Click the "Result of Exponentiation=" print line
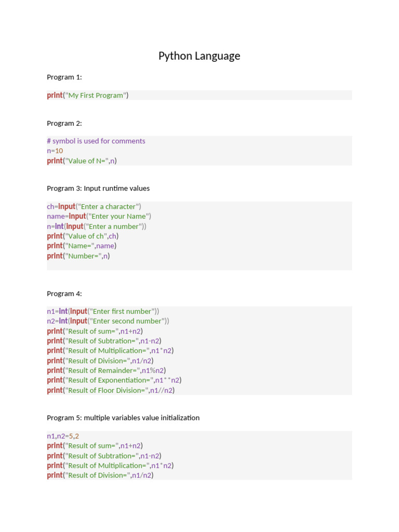The height and width of the screenshot is (532, 399). [114, 381]
